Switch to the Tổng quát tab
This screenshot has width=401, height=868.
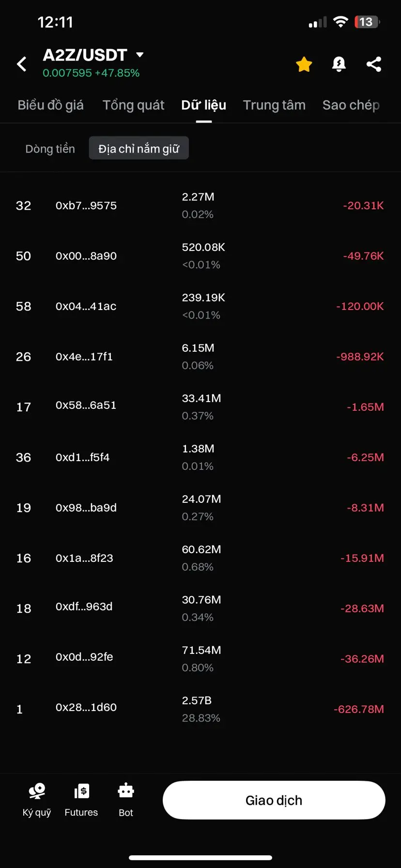[133, 105]
